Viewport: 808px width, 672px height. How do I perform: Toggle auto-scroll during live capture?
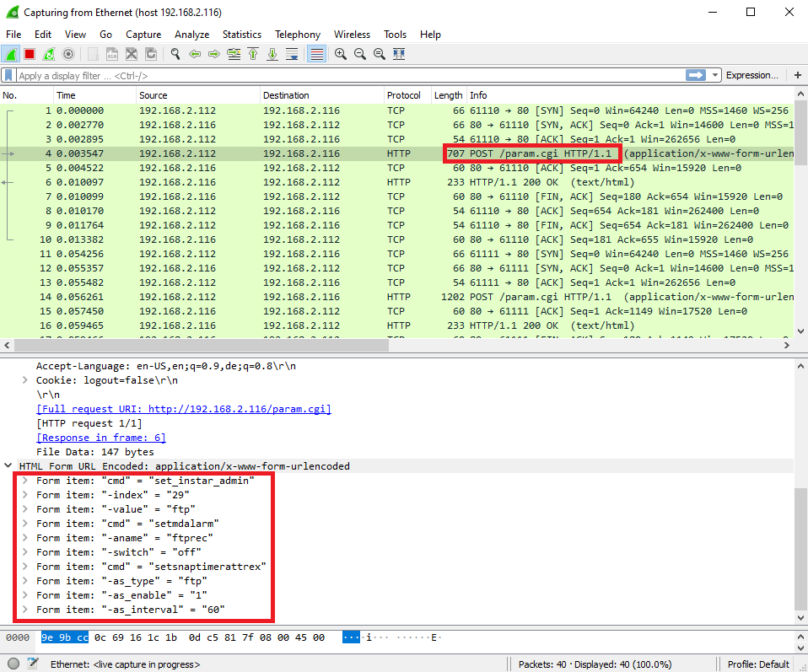pyautogui.click(x=292, y=54)
